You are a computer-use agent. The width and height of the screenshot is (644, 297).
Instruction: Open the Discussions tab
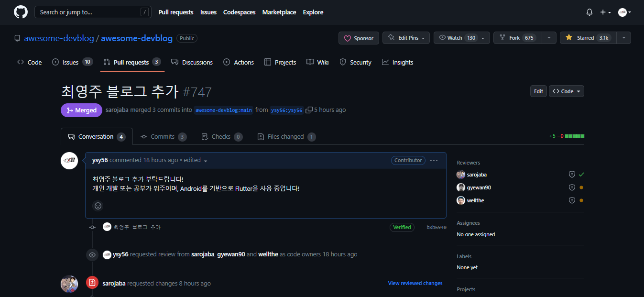tap(192, 62)
